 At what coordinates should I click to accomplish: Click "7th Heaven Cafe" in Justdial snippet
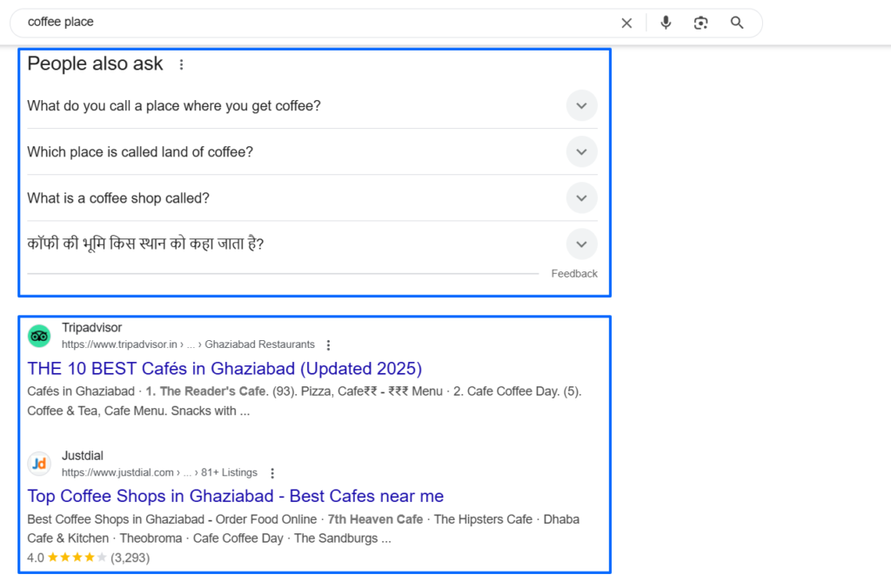coord(375,519)
